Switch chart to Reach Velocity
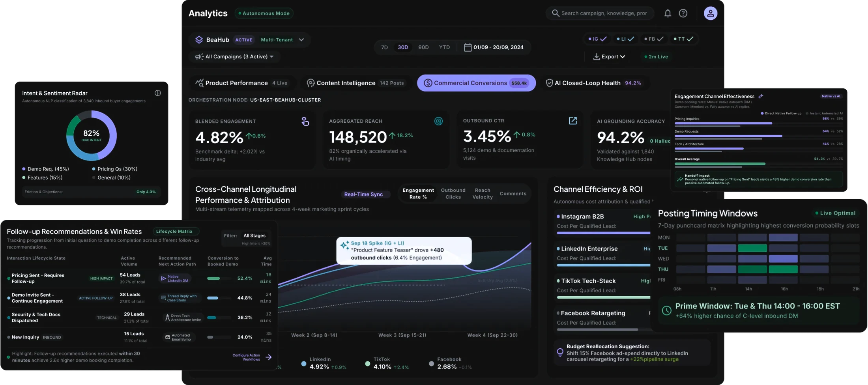The height and width of the screenshot is (385, 868). coord(483,194)
